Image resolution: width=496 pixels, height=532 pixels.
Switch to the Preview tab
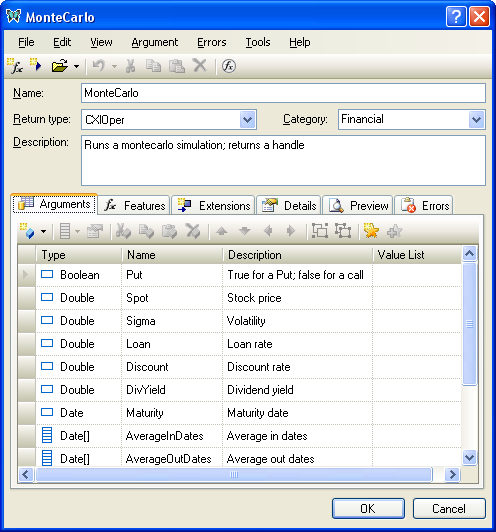358,206
